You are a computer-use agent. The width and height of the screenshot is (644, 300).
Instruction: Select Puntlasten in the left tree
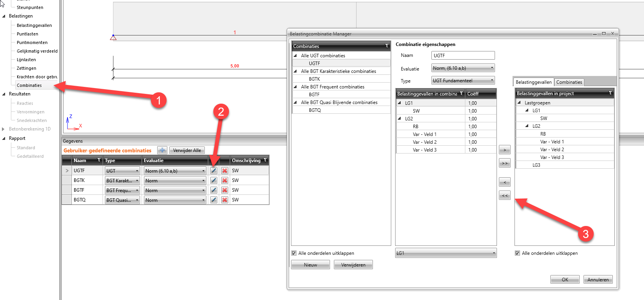click(x=27, y=34)
